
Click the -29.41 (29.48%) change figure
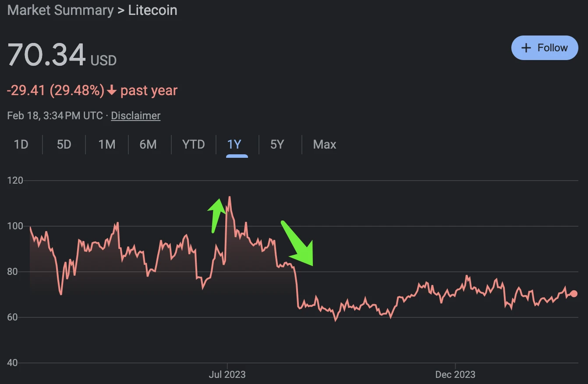[56, 91]
